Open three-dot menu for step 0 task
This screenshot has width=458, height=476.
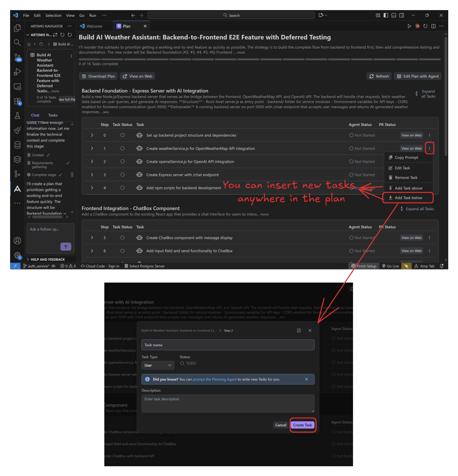pyautogui.click(x=429, y=135)
